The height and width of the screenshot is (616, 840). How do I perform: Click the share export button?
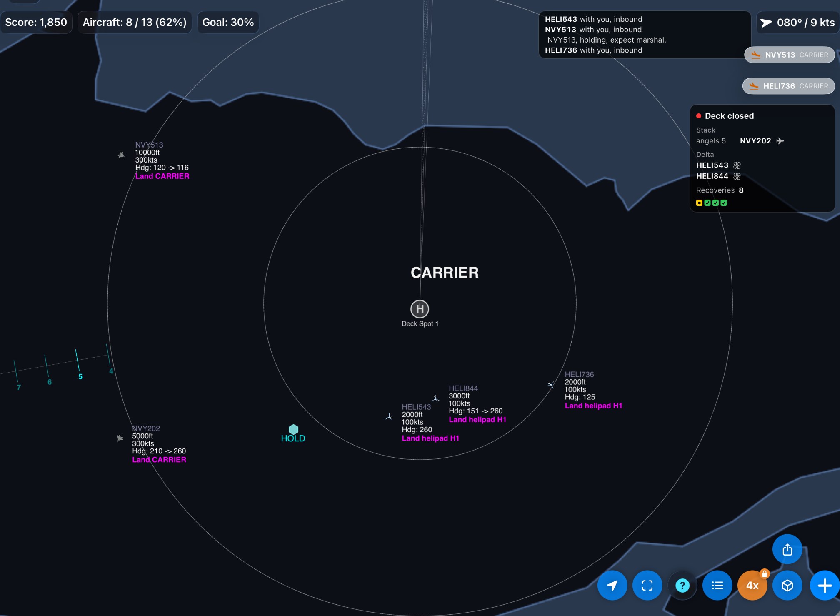tap(787, 549)
